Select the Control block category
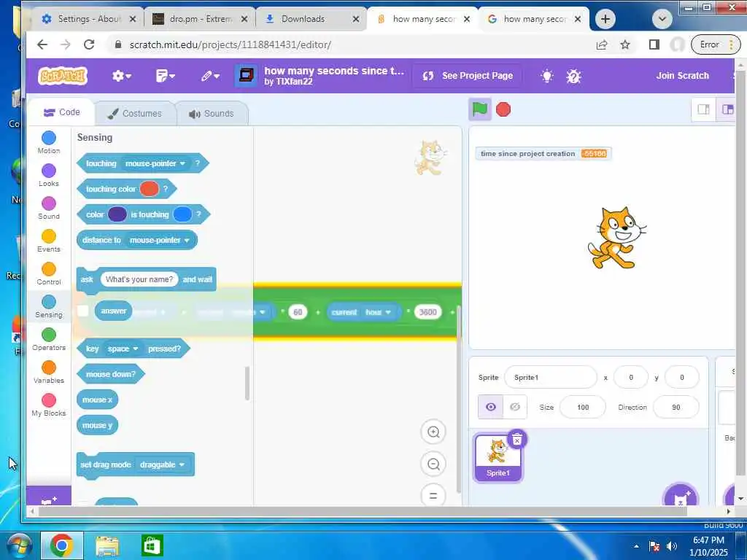The width and height of the screenshot is (747, 560). tap(49, 274)
